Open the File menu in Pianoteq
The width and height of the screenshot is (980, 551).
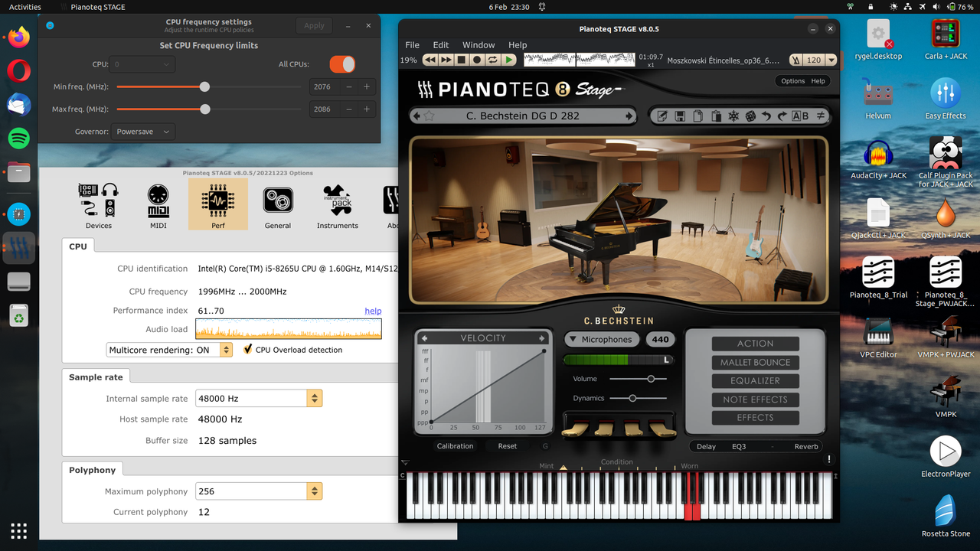pyautogui.click(x=412, y=45)
